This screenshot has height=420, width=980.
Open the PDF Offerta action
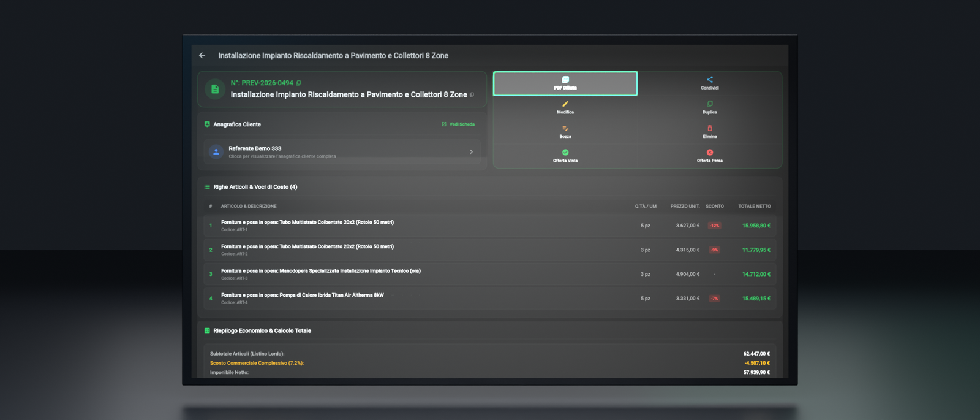pos(565,83)
